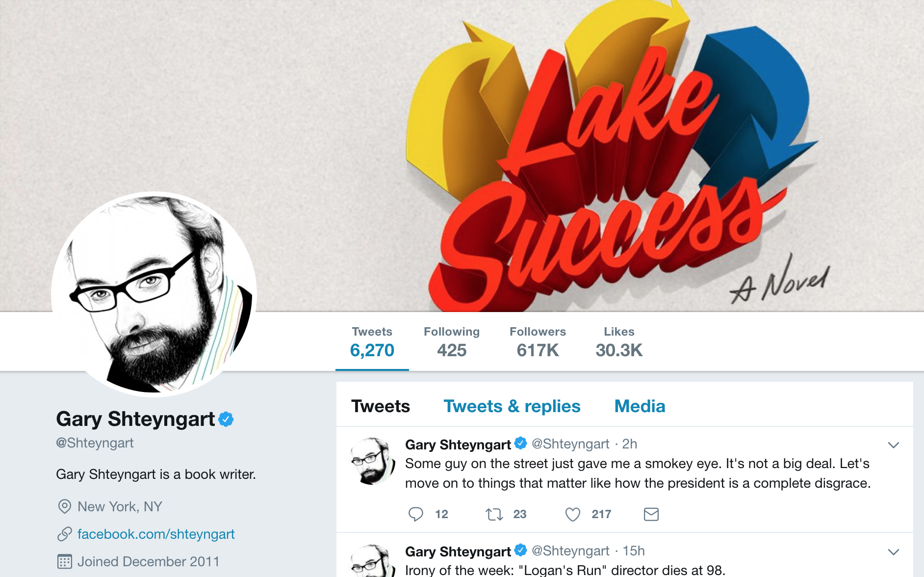View the Following 425 list
Viewport: 924px width, 577px height.
pyautogui.click(x=452, y=342)
